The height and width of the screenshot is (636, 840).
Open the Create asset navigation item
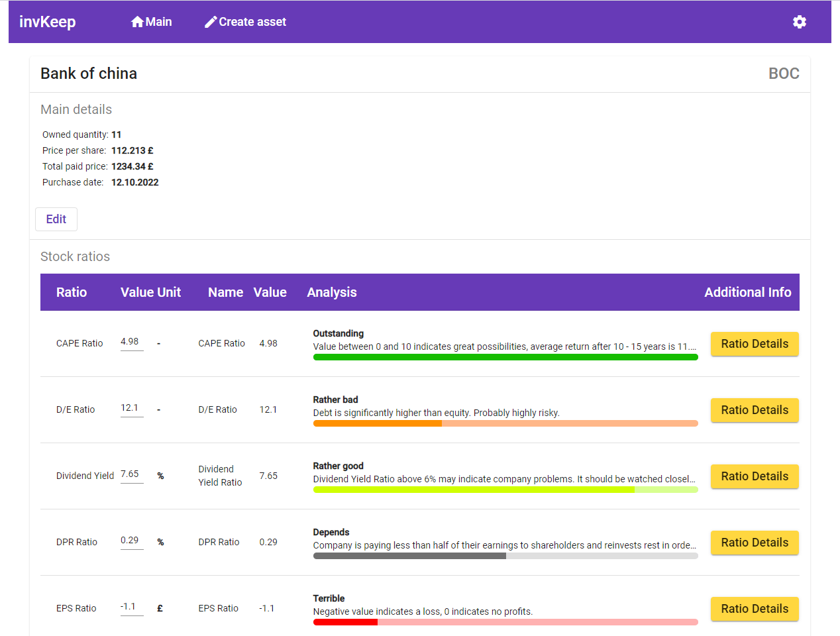pyautogui.click(x=245, y=22)
